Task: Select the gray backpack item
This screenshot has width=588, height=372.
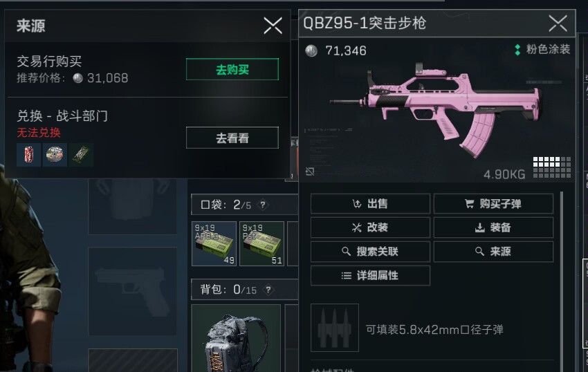Action: [x=236, y=338]
